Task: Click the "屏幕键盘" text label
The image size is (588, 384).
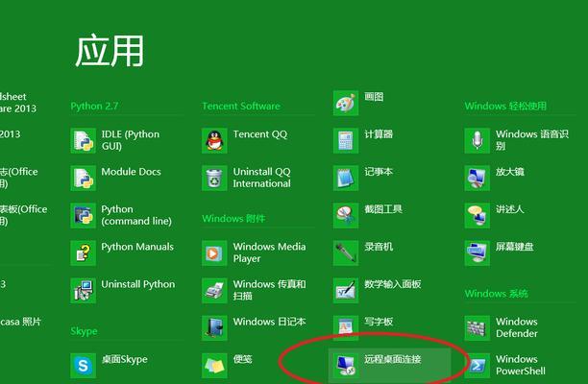Action: pos(515,247)
